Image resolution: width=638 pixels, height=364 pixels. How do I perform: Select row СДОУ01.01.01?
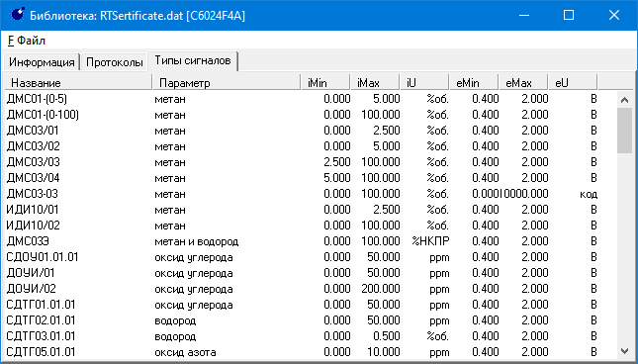[302, 257]
